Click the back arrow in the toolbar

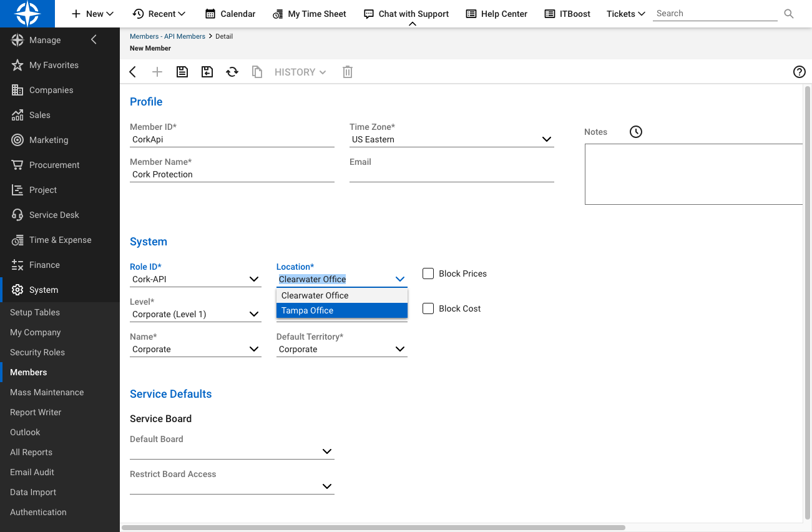coord(133,72)
